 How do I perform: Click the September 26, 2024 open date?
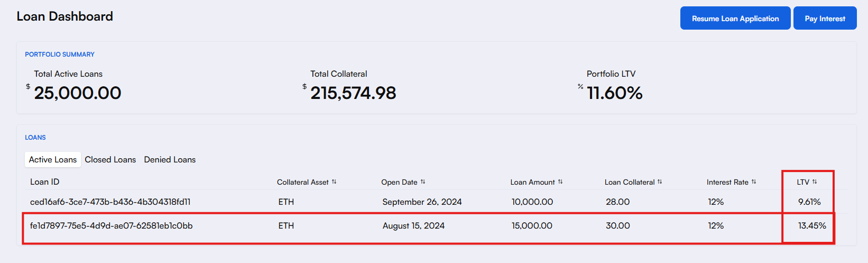[x=422, y=202]
